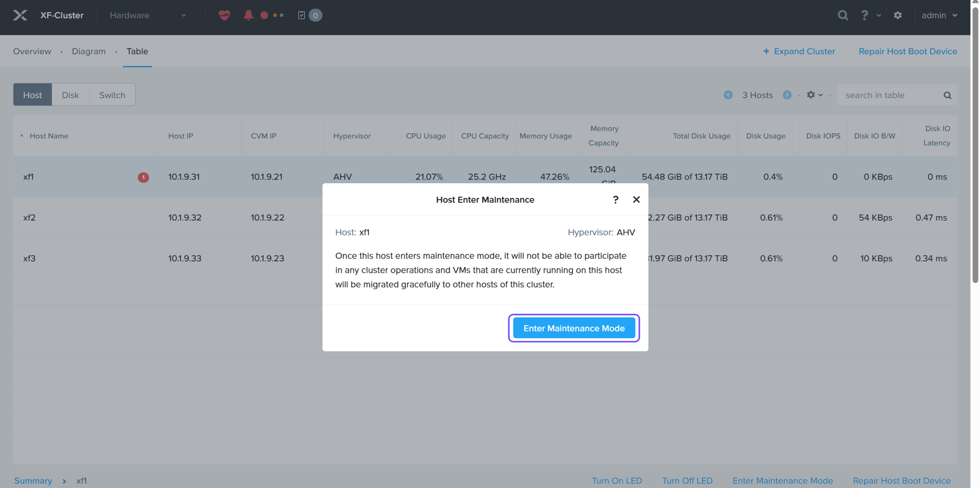Click the Enter Maintenance Mode button
Image resolution: width=980 pixels, height=488 pixels.
(574, 328)
